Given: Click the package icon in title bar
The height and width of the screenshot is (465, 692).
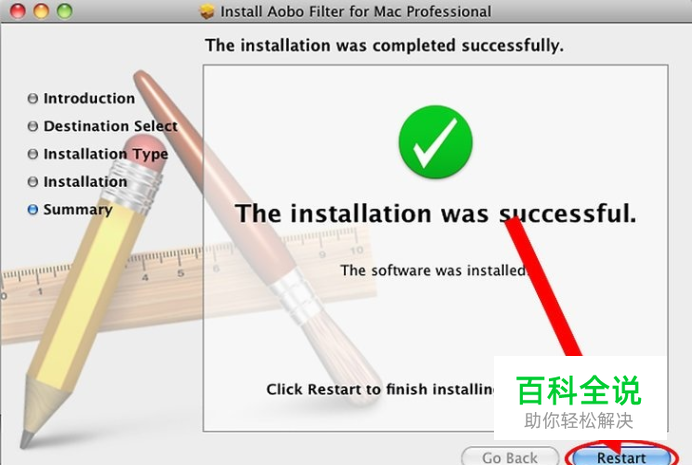Looking at the screenshot, I should (207, 11).
